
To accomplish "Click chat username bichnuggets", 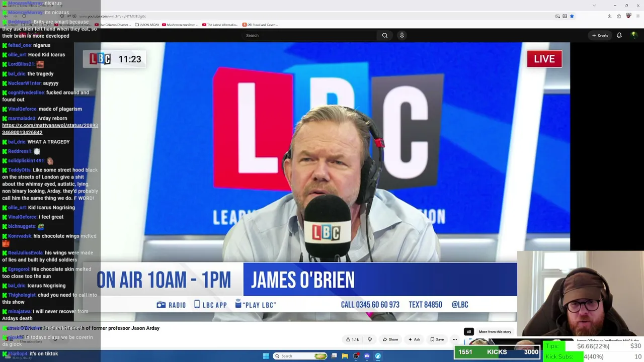I will click(22, 227).
